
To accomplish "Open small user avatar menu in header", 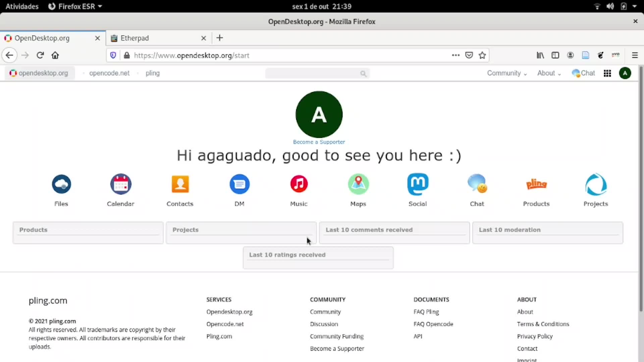I will pos(625,73).
